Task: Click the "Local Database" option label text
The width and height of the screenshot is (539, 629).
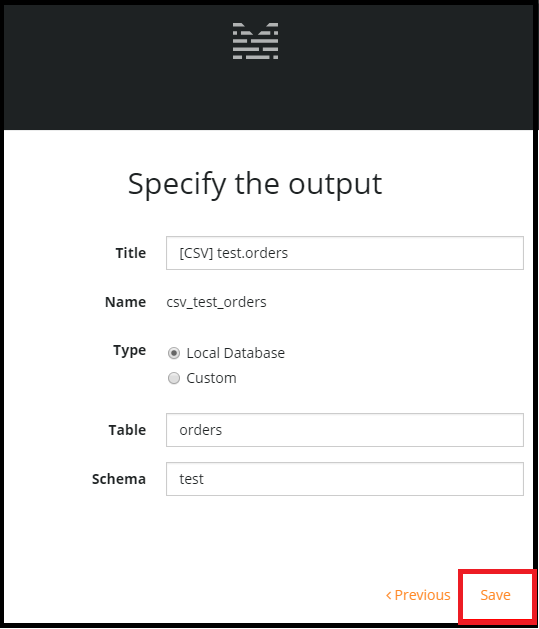Action: pos(235,353)
